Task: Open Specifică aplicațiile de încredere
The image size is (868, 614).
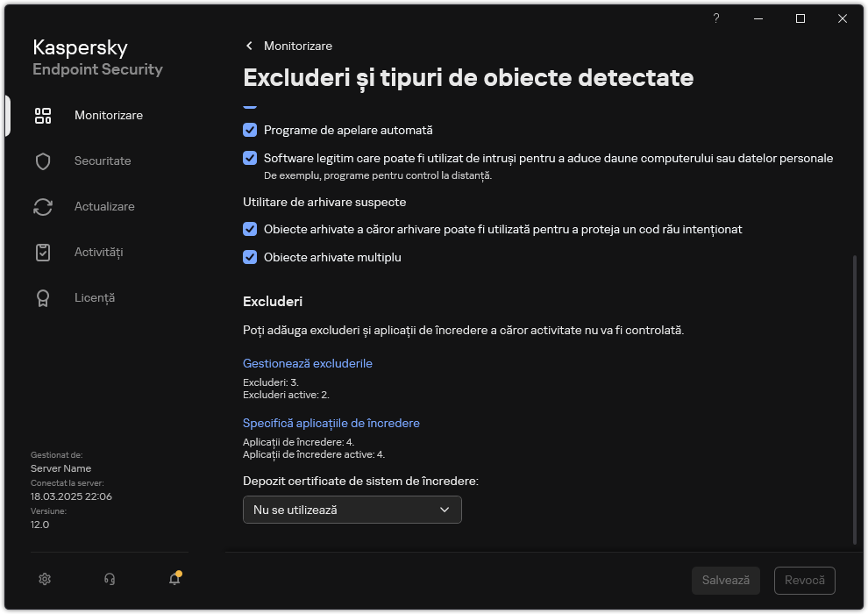Action: pyautogui.click(x=331, y=423)
